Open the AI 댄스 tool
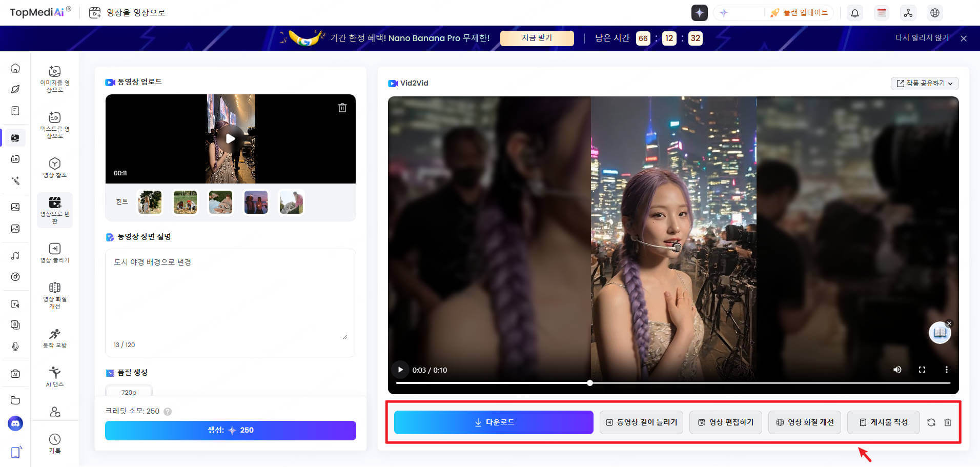This screenshot has width=980, height=467. (54, 376)
